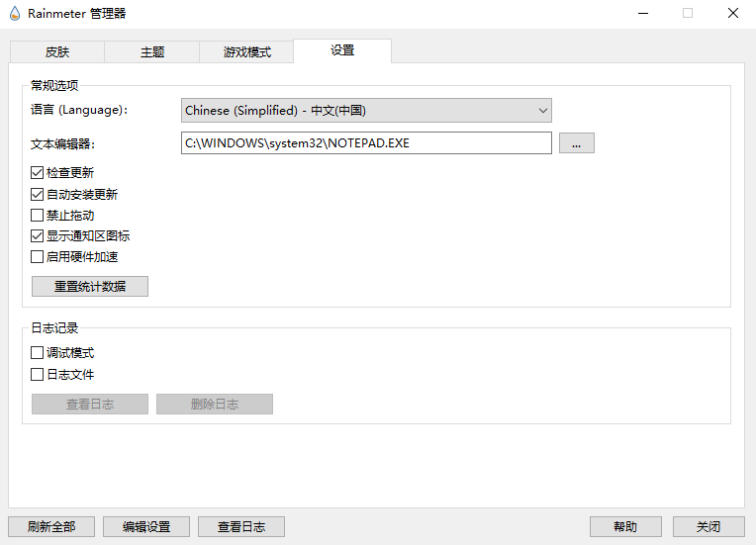Select the 游戏模式 tab
Image resolution: width=756 pixels, height=545 pixels.
coord(246,52)
